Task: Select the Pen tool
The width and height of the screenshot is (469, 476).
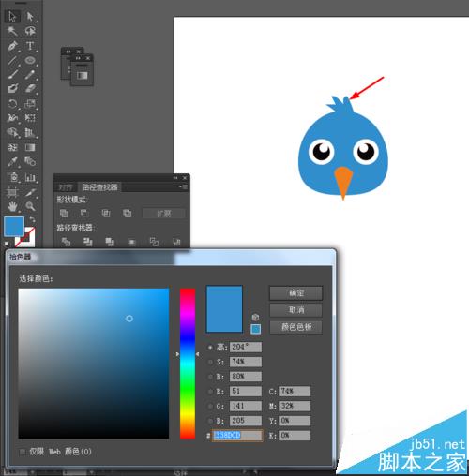Action: click(x=12, y=46)
